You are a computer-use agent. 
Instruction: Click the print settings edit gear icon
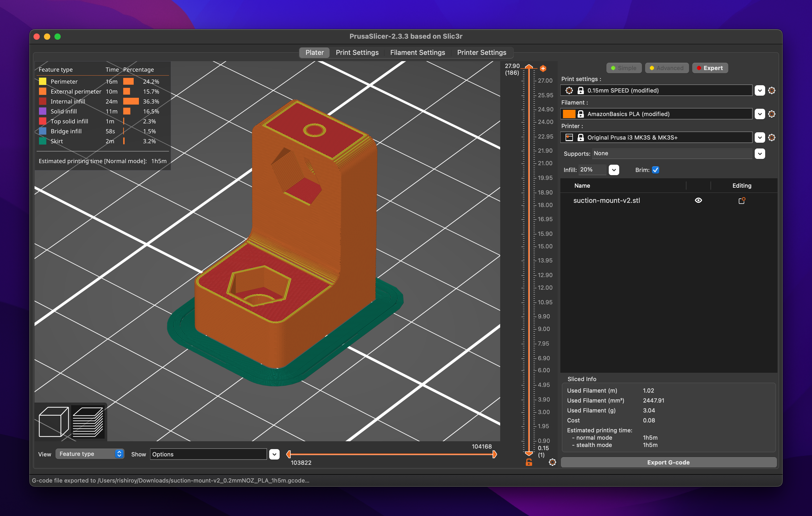tap(771, 90)
